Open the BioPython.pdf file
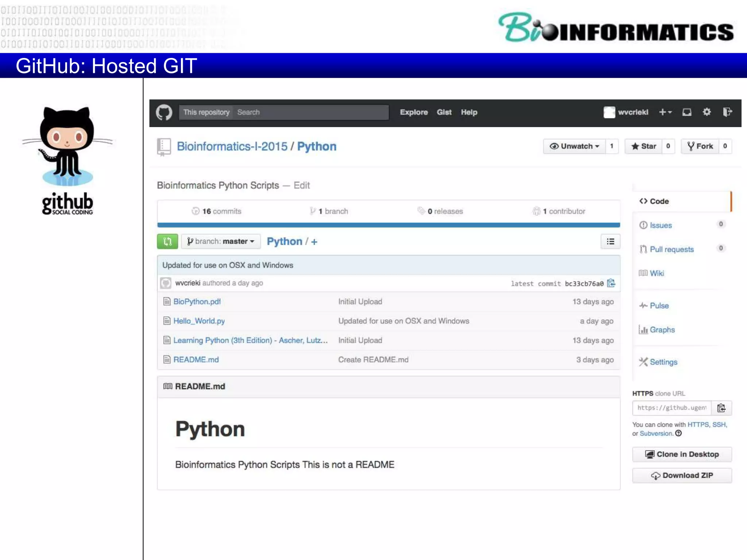 (197, 302)
